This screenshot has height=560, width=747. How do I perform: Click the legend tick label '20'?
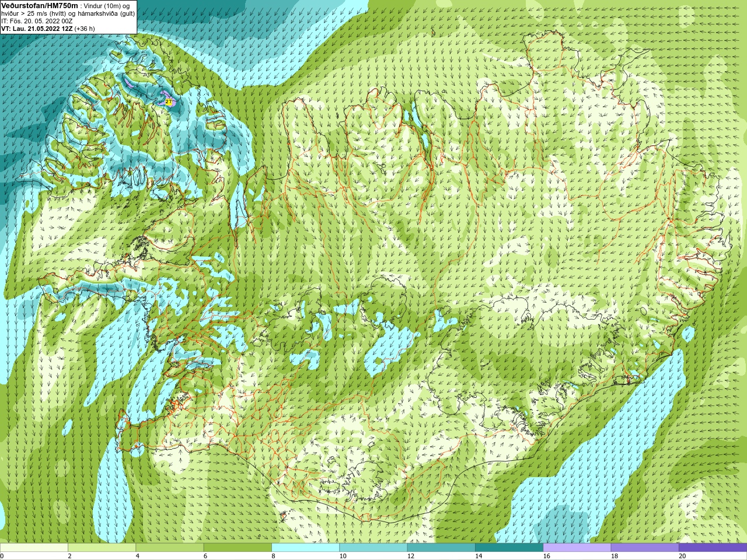tap(682, 556)
